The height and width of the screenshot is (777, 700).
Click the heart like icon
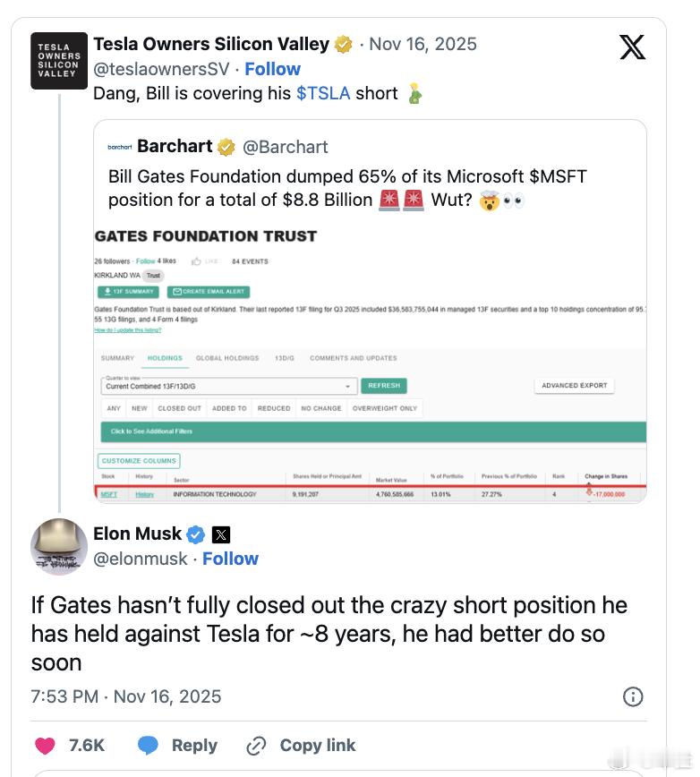(44, 746)
